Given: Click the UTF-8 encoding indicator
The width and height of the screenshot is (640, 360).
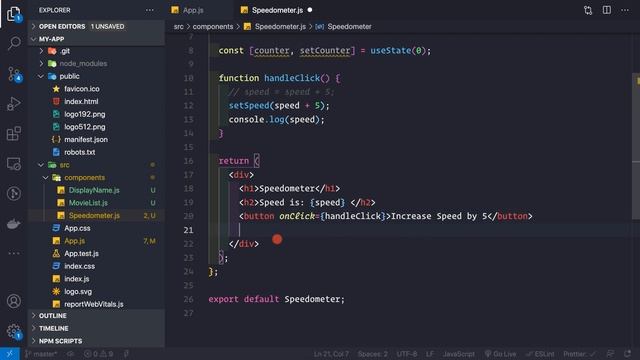Looking at the screenshot, I should (x=407, y=354).
